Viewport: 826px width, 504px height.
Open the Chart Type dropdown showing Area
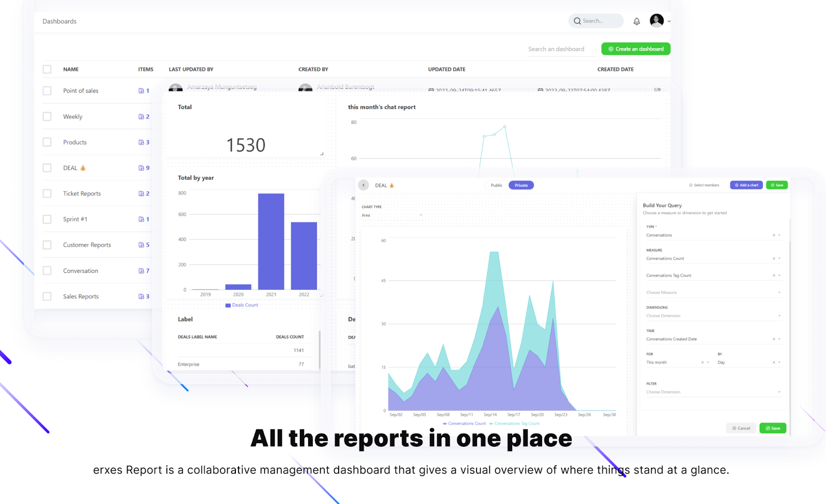click(392, 215)
